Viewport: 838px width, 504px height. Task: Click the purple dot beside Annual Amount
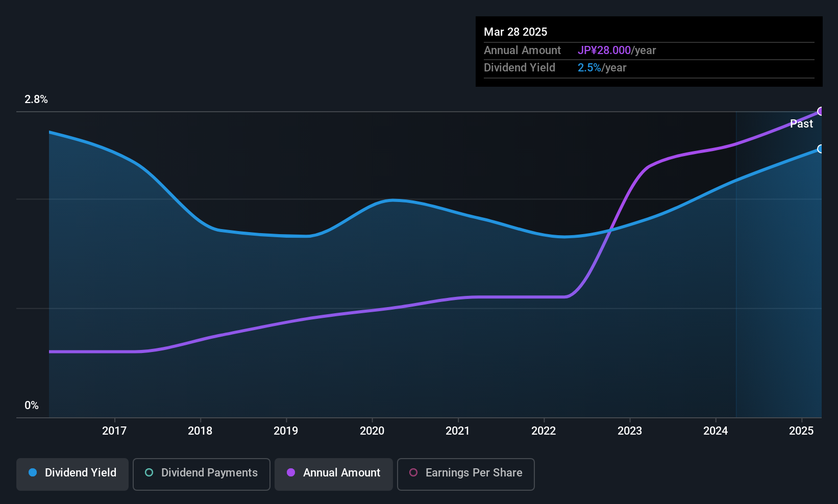pyautogui.click(x=291, y=473)
